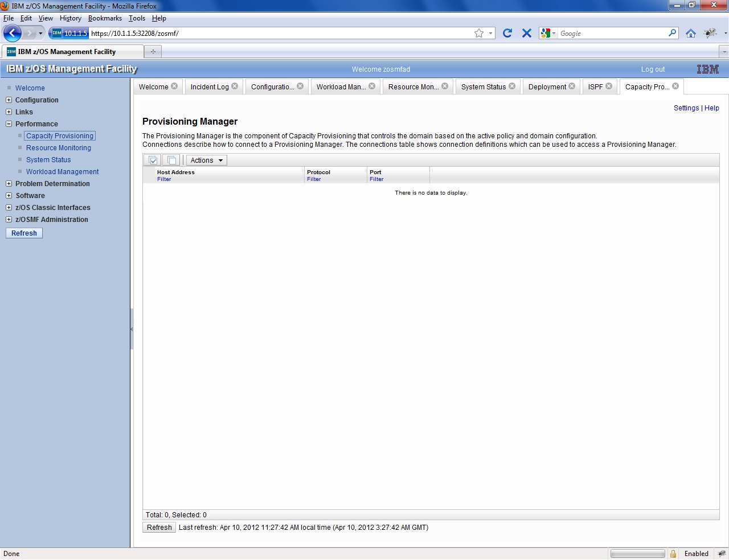Open Workload Management in navigation tree
The height and width of the screenshot is (560, 729).
(63, 172)
